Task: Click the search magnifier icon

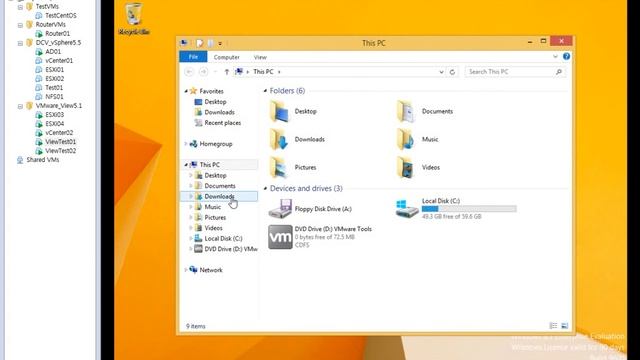Action: (559, 72)
